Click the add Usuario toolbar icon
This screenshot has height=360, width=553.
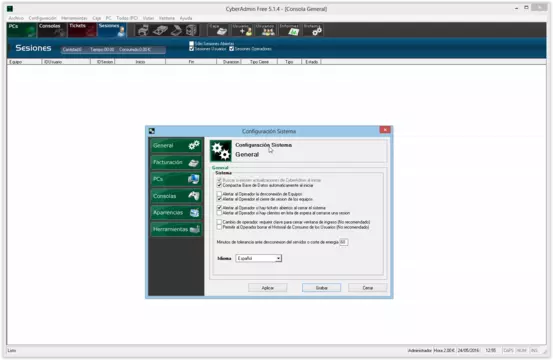(x=242, y=30)
